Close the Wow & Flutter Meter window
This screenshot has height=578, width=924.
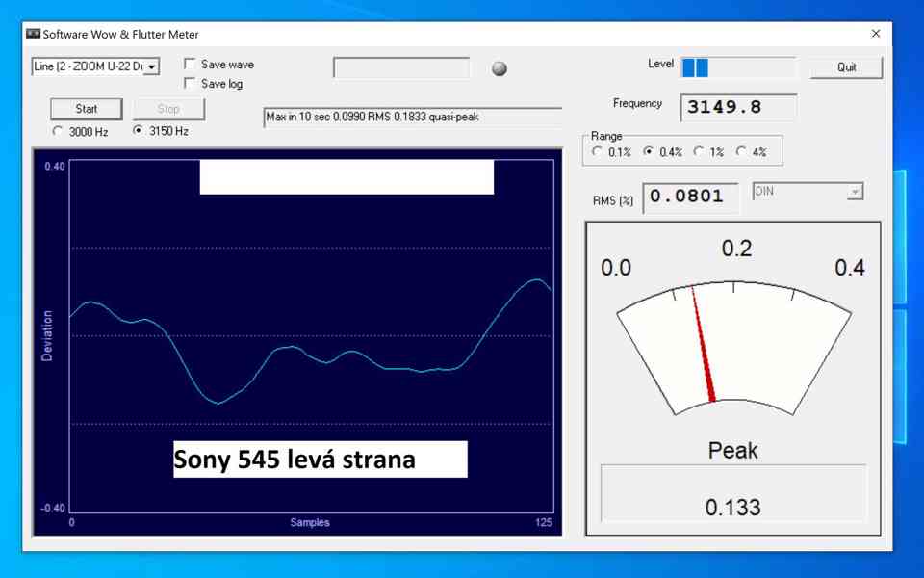[875, 34]
